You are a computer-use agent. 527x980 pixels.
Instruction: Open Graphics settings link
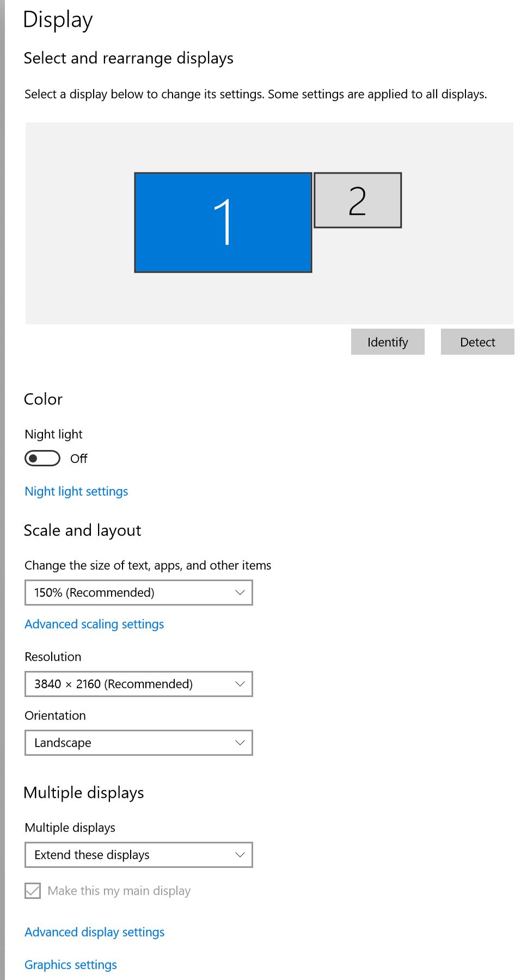coord(71,965)
